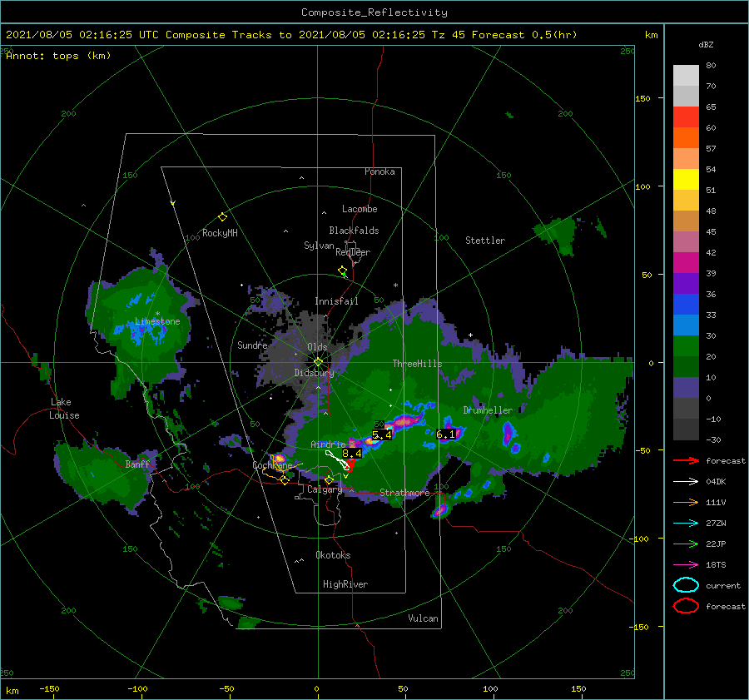Click the Lake Louise label

click(64, 409)
